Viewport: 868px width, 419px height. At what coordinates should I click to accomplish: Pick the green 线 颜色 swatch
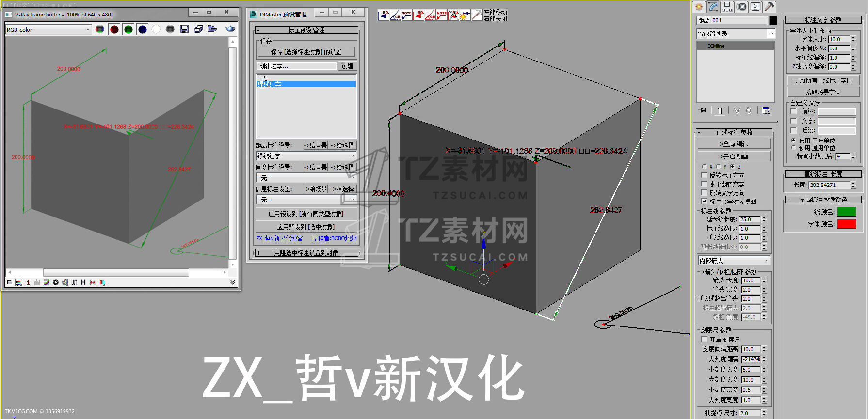(x=847, y=212)
